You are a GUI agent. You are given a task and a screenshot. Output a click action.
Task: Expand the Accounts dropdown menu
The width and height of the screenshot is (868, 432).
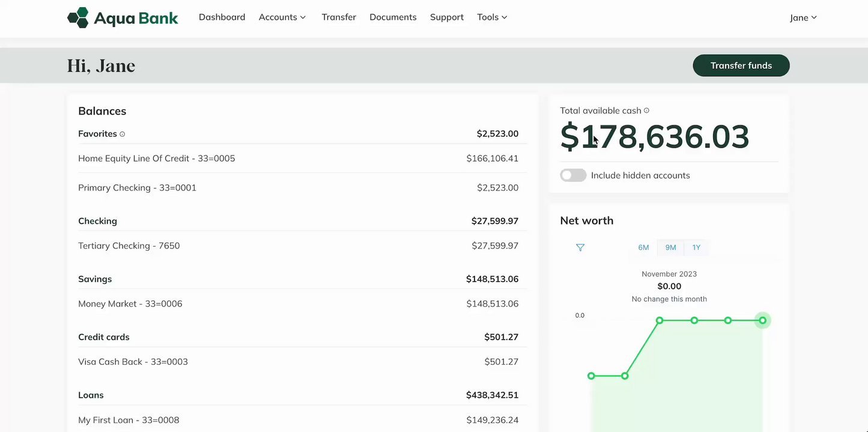pyautogui.click(x=282, y=17)
